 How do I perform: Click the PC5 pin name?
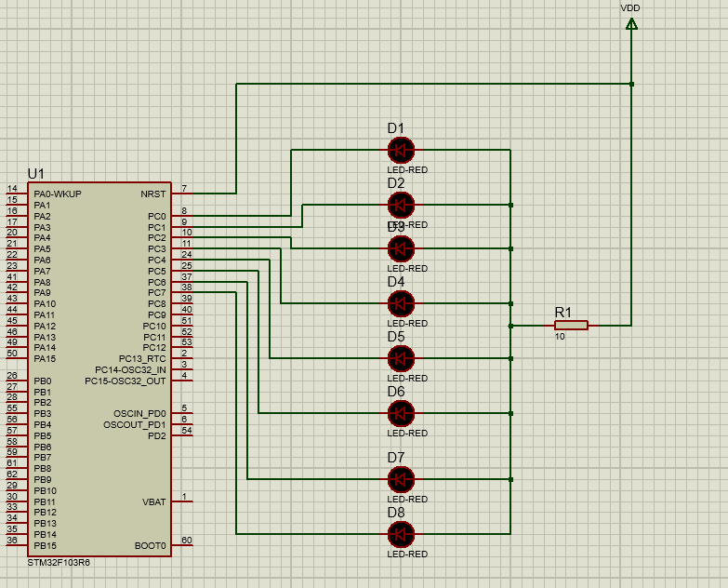tap(157, 272)
